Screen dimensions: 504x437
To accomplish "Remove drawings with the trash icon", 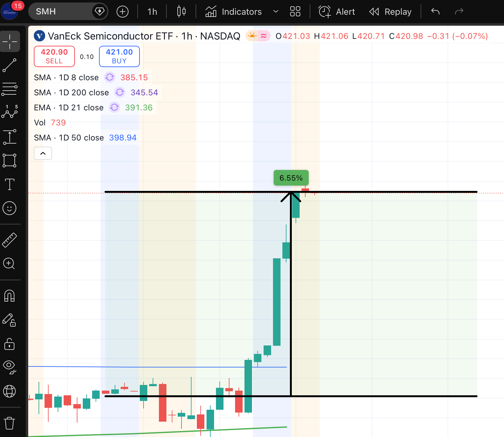I will point(10,423).
